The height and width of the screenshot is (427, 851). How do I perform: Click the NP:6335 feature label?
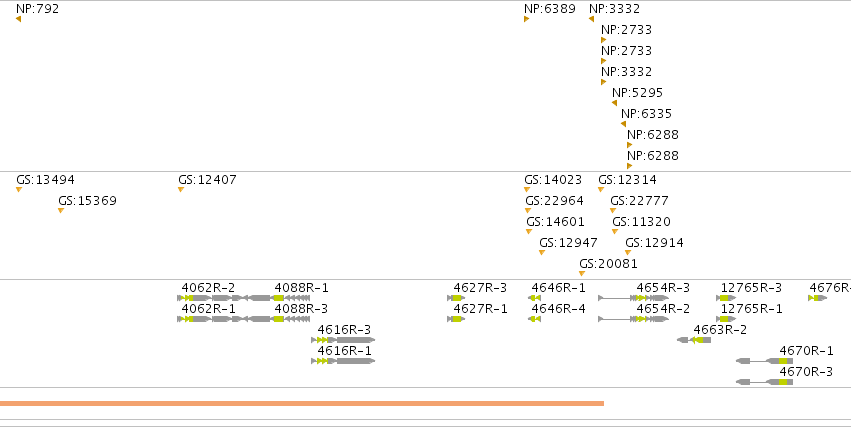[x=646, y=114]
